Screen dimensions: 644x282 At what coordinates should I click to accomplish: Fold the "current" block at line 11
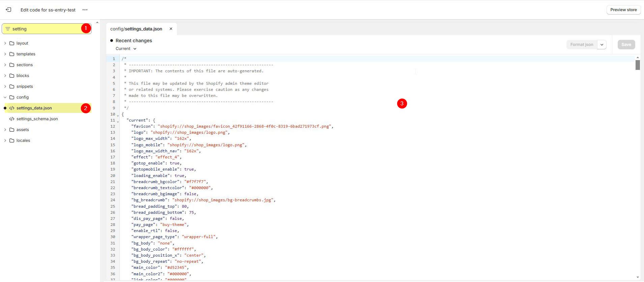tap(118, 121)
